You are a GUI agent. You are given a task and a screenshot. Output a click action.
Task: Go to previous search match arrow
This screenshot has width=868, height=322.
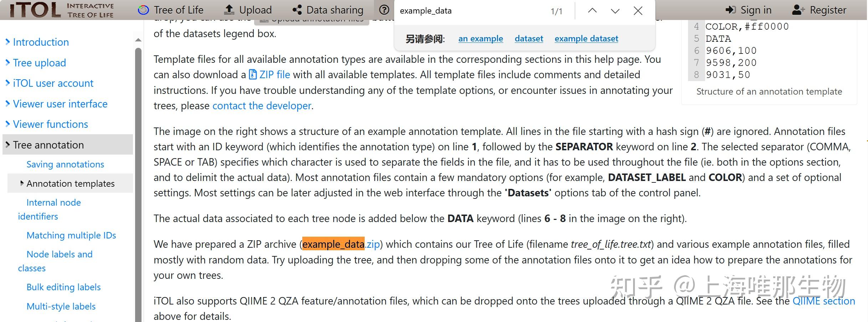point(592,11)
